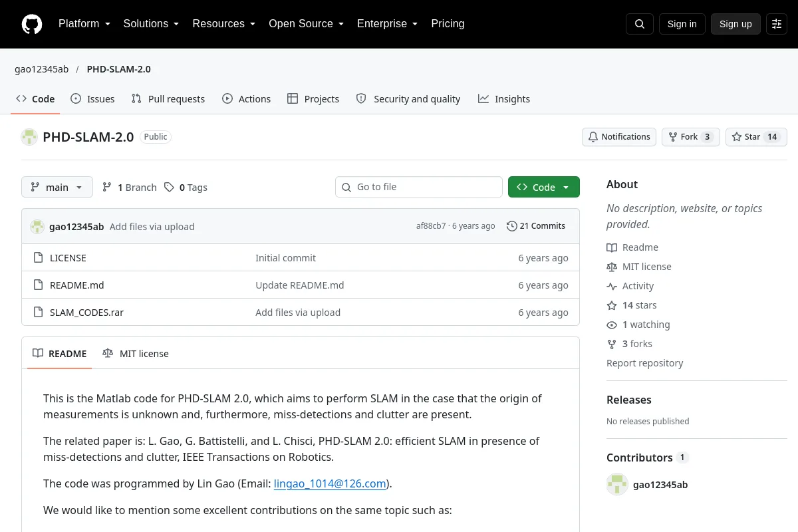The image size is (798, 532).
Task: View the 1 Branch link
Action: click(130, 188)
